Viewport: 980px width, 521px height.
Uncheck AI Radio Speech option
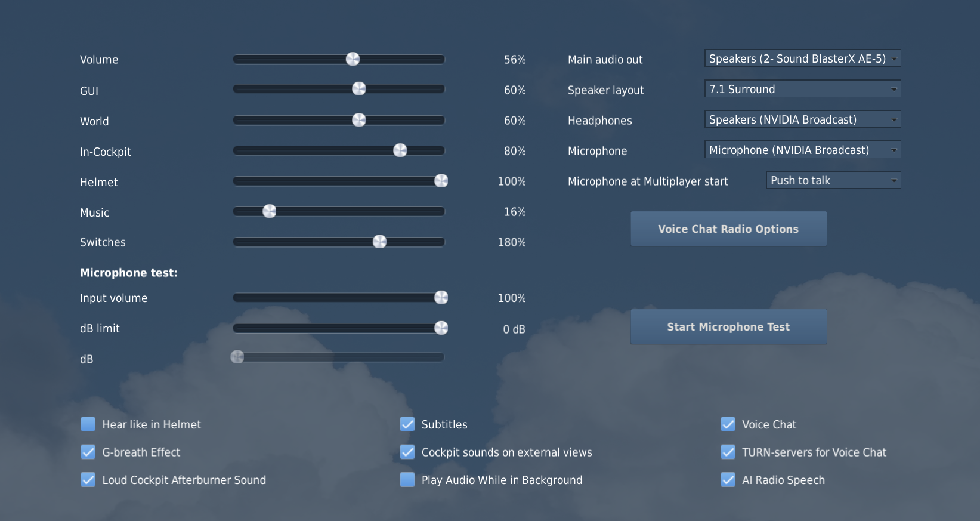coord(728,480)
